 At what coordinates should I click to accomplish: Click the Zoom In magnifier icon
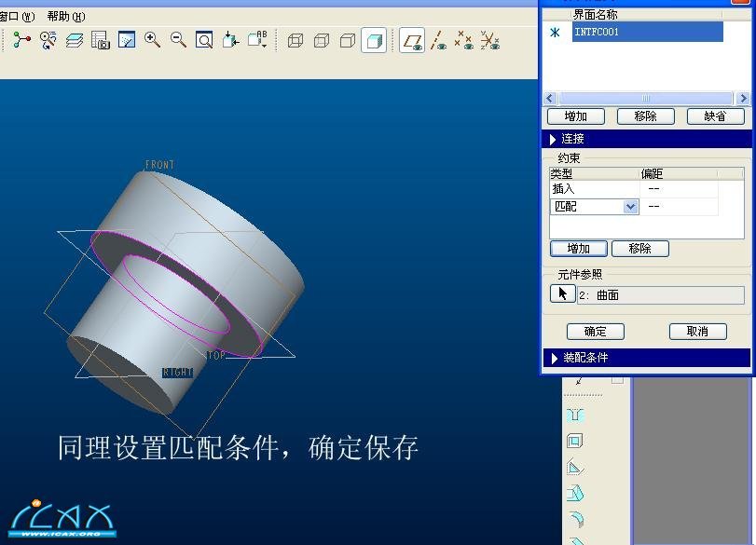152,40
